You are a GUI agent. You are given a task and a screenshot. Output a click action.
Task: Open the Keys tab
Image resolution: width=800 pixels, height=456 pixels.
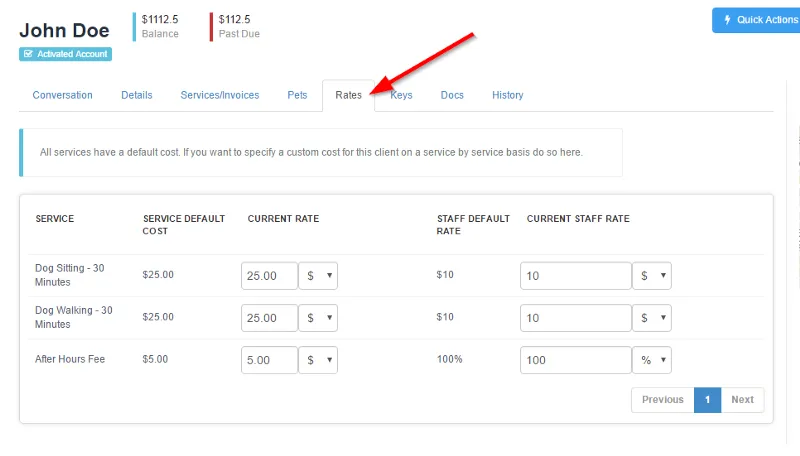402,95
